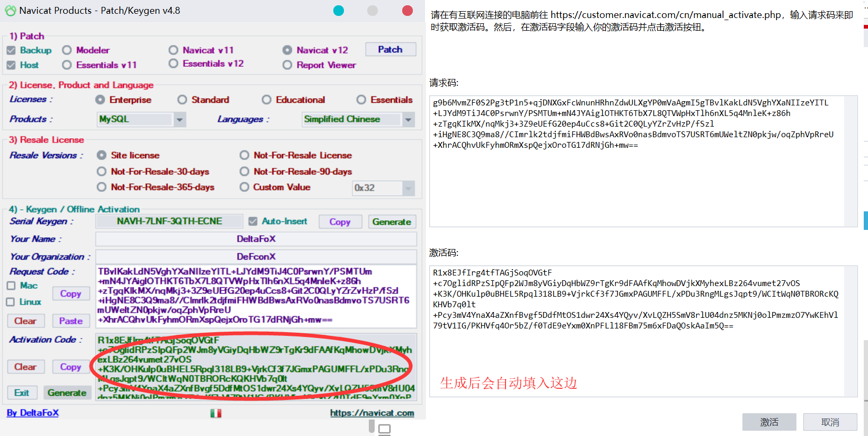Copy the serial key

[340, 222]
